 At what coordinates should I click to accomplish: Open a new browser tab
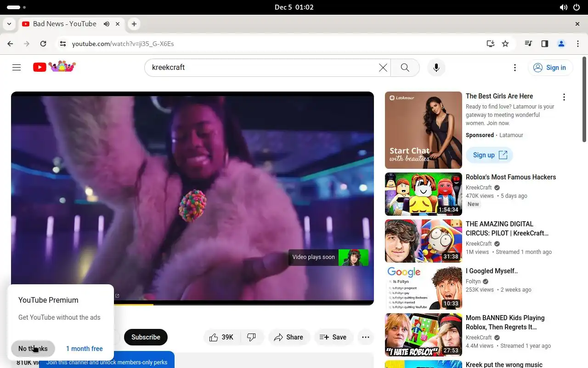pyautogui.click(x=134, y=24)
